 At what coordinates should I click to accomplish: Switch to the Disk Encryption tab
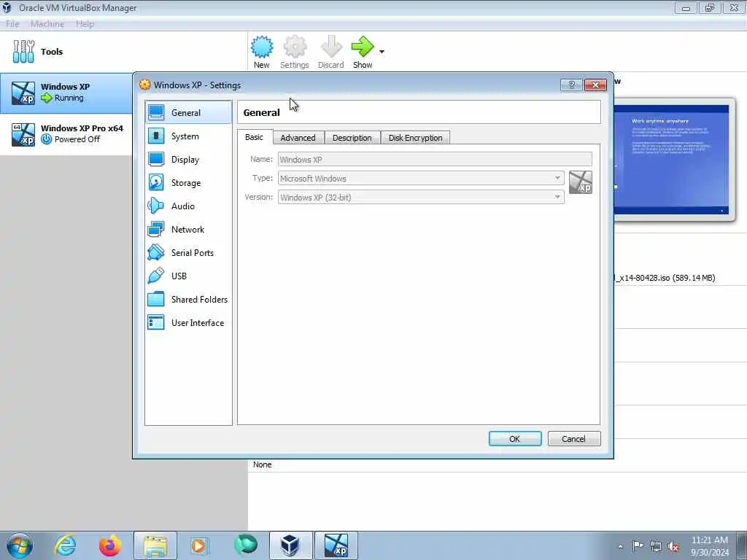(x=415, y=138)
